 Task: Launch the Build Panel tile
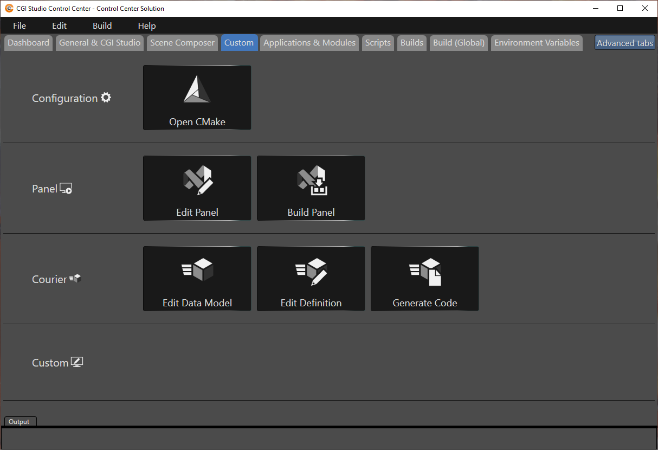click(x=311, y=188)
